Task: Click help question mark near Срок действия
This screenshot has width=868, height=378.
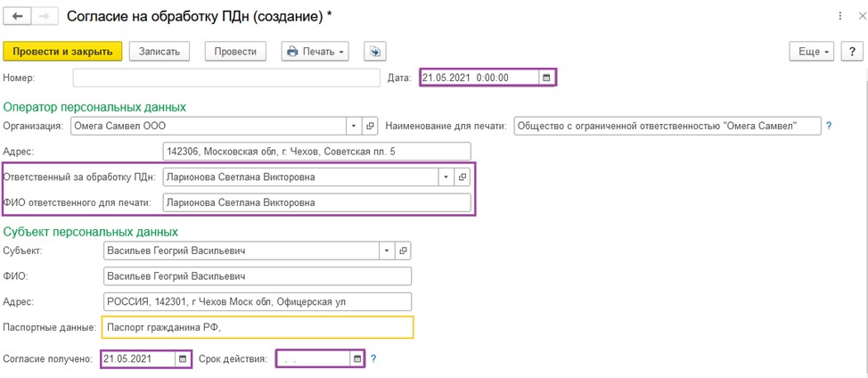Action: coord(373,359)
